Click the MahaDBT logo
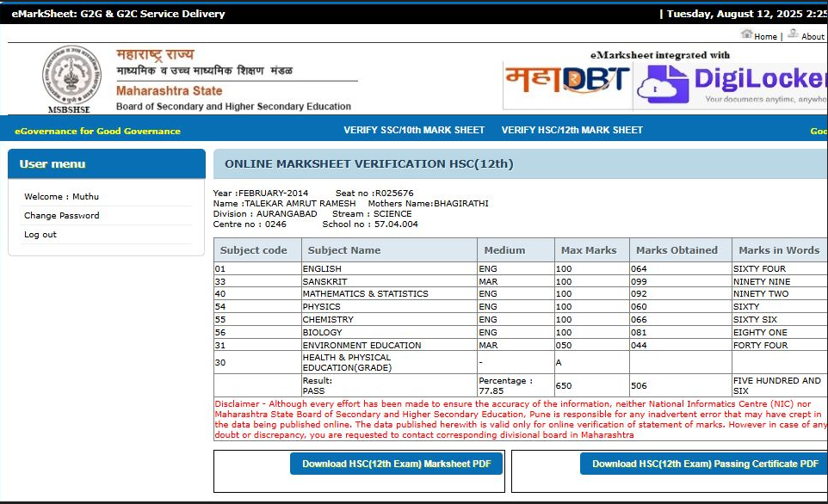 (565, 83)
